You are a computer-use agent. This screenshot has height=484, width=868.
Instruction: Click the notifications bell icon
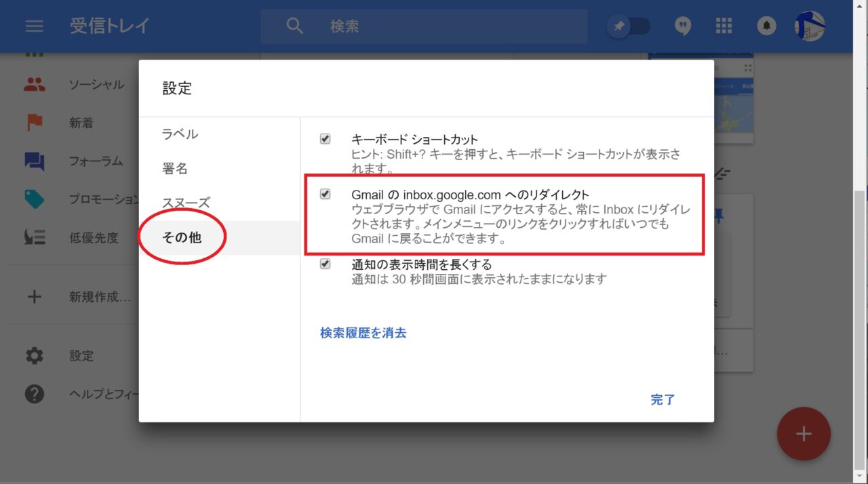(766, 26)
